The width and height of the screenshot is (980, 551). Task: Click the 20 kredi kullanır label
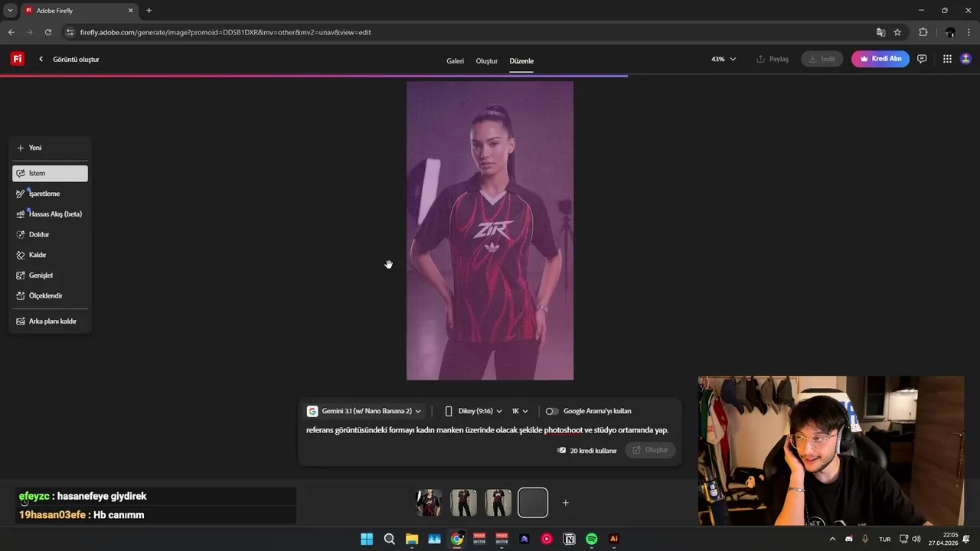[x=586, y=451]
